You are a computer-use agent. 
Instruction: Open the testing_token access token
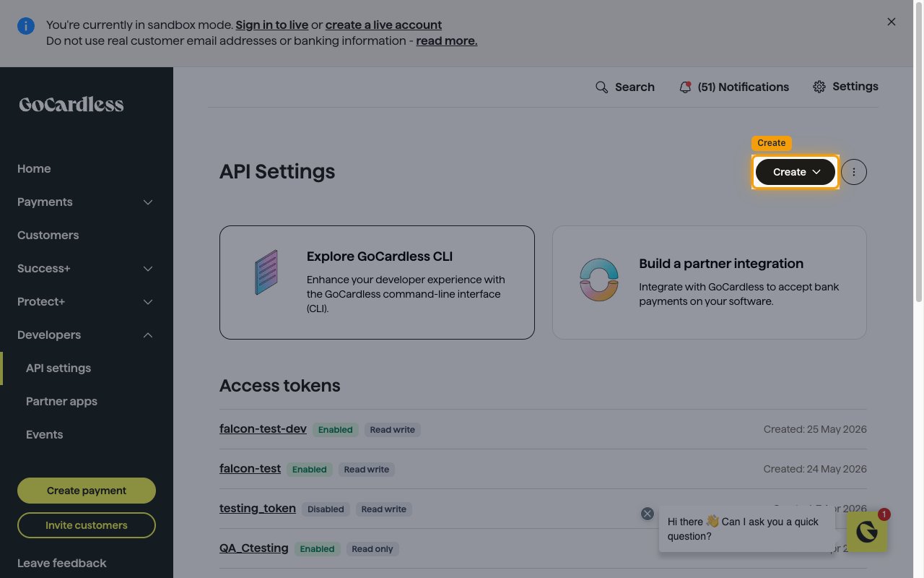click(x=258, y=508)
